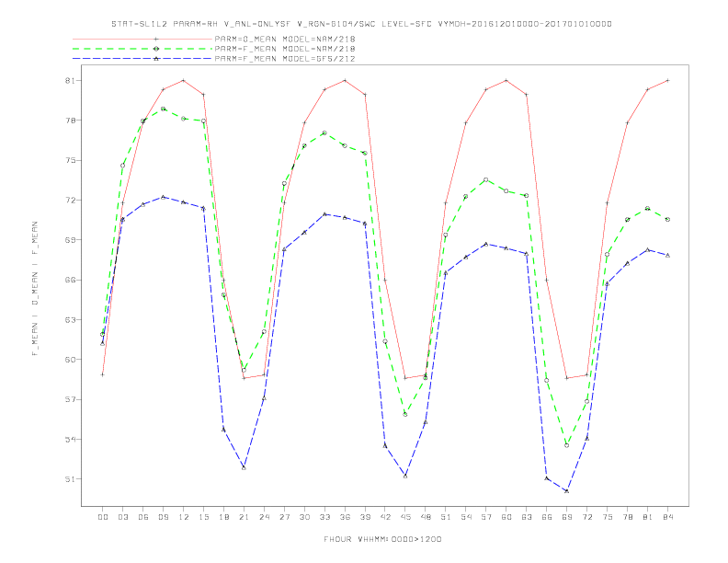Image resolution: width=728 pixels, height=563 pixels.
Task: Click the x-axis tick label 03
Action: [122, 517]
